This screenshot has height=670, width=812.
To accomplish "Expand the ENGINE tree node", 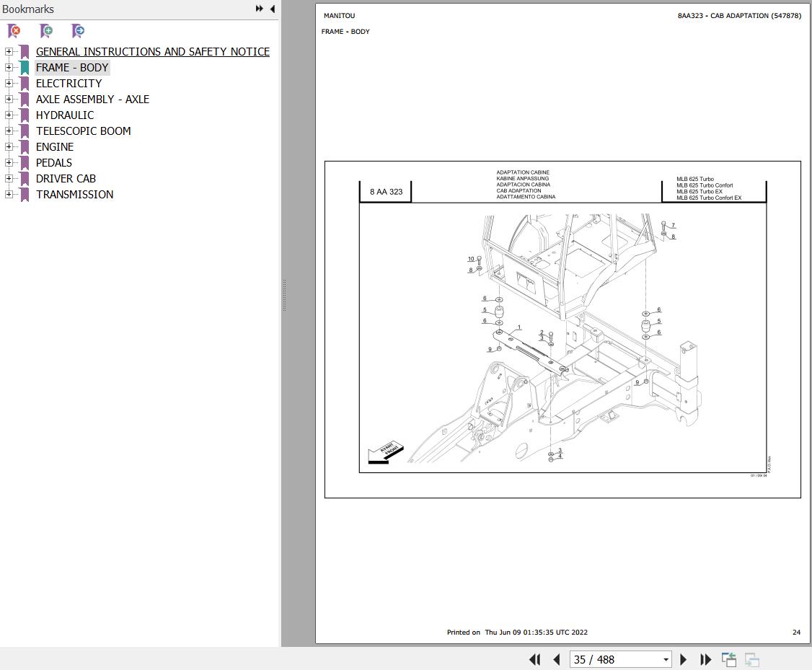I will point(8,146).
